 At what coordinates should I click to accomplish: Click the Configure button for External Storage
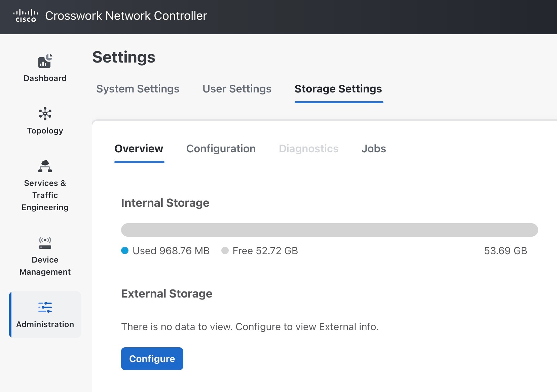click(152, 358)
